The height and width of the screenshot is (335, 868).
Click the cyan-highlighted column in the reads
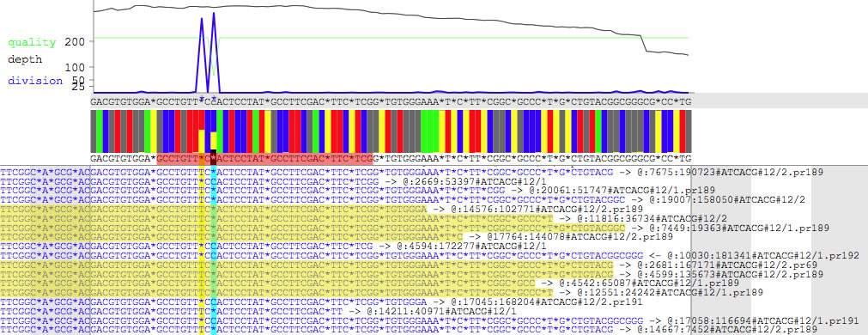coord(214,250)
